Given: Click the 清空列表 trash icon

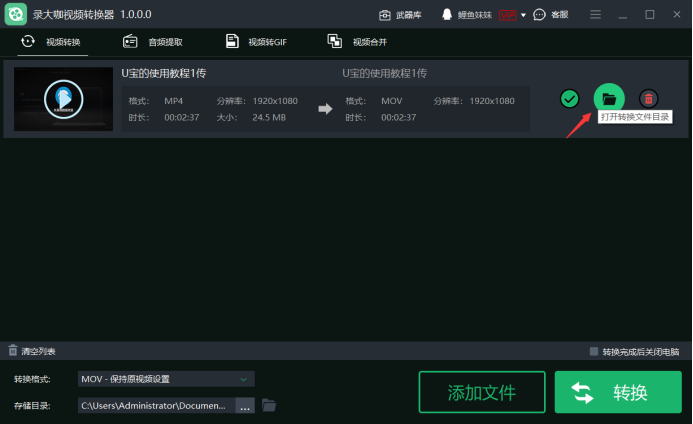Looking at the screenshot, I should (x=13, y=351).
